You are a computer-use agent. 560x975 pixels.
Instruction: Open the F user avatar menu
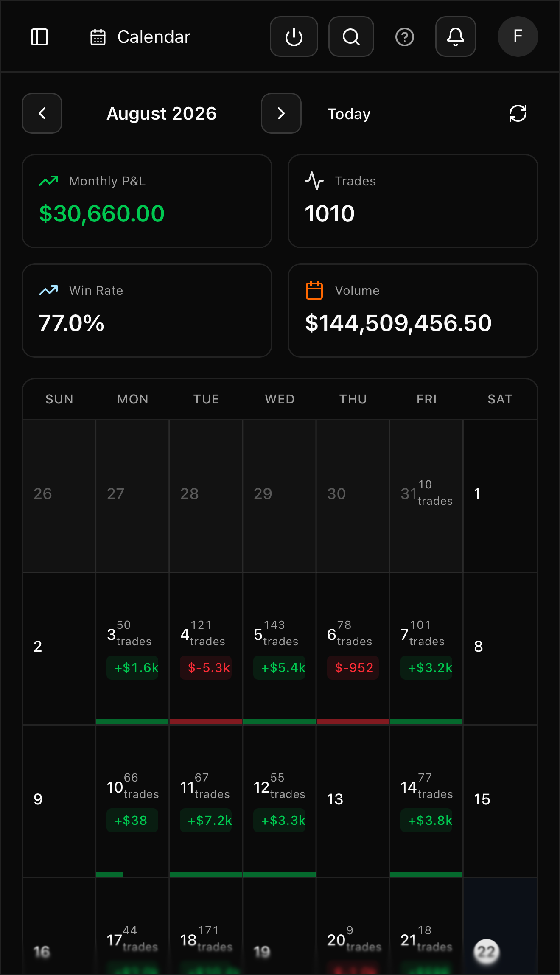point(518,36)
